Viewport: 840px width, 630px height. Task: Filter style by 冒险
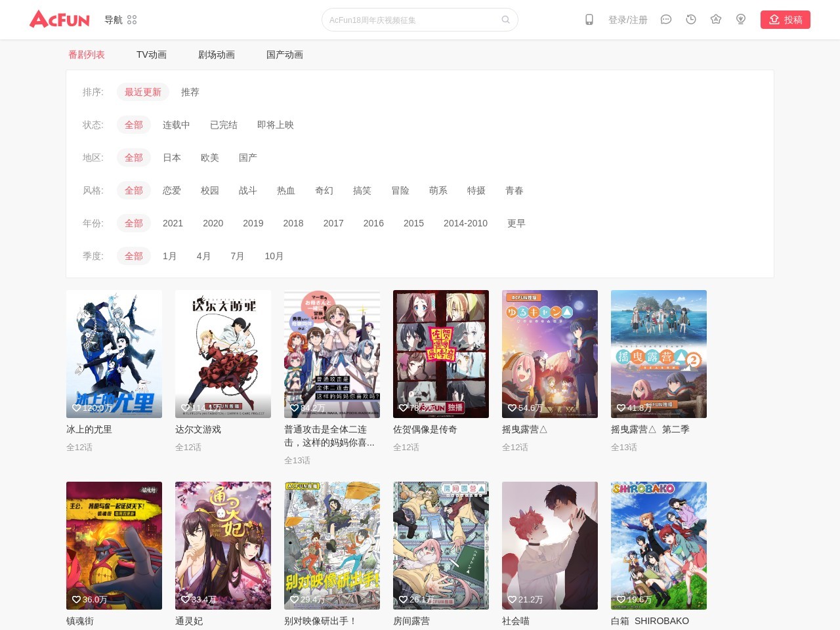tap(400, 190)
